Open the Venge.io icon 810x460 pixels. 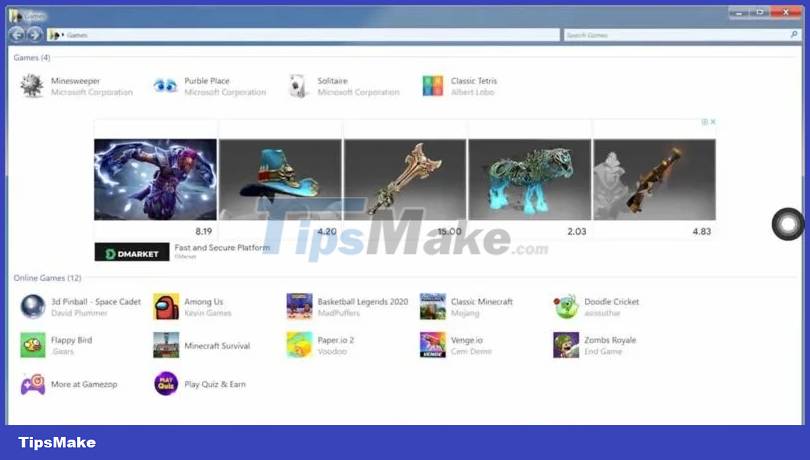coord(432,345)
